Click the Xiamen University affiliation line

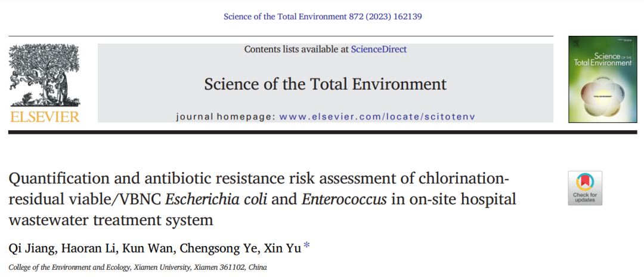point(138,267)
